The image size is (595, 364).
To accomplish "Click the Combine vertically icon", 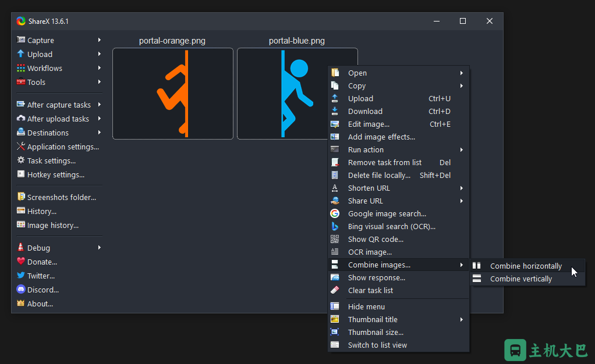I will [477, 279].
